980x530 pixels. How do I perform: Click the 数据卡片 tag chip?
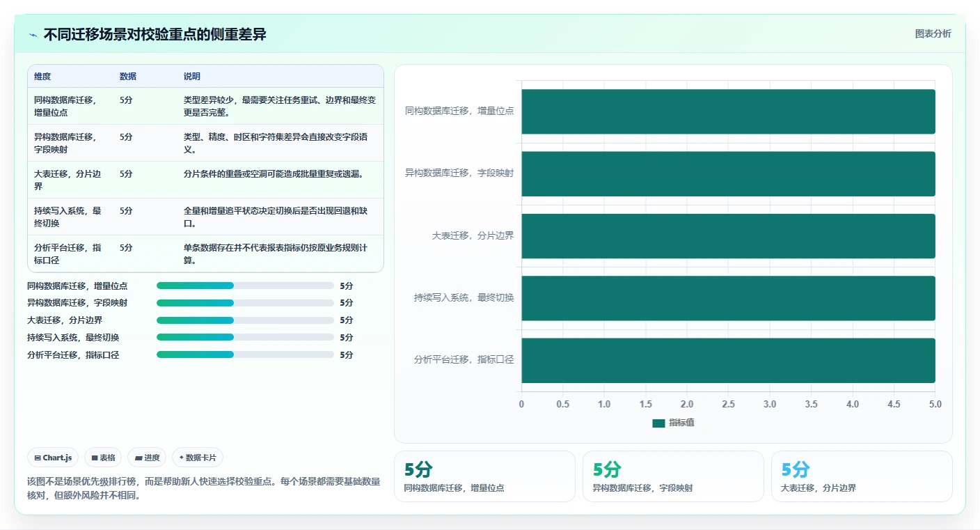pos(198,458)
